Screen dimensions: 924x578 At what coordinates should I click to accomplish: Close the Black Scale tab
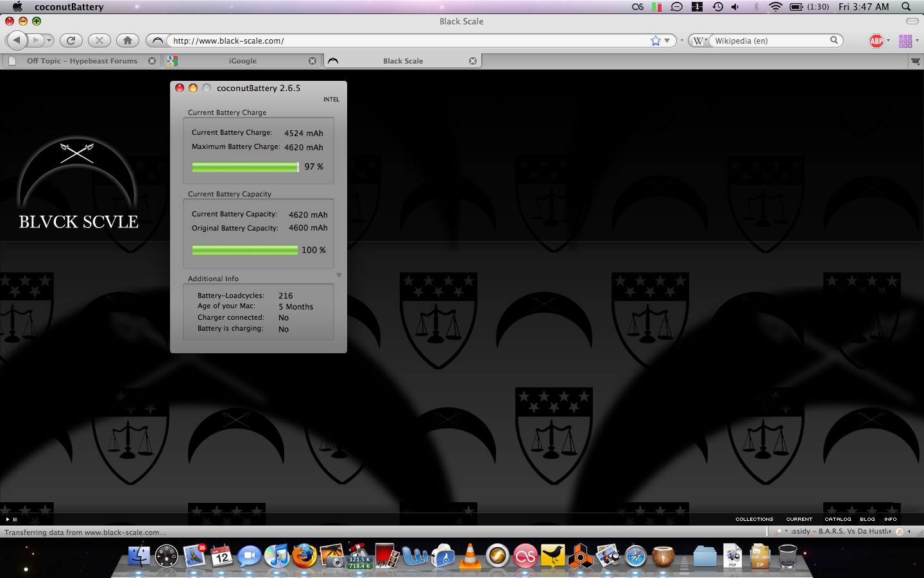pos(473,61)
